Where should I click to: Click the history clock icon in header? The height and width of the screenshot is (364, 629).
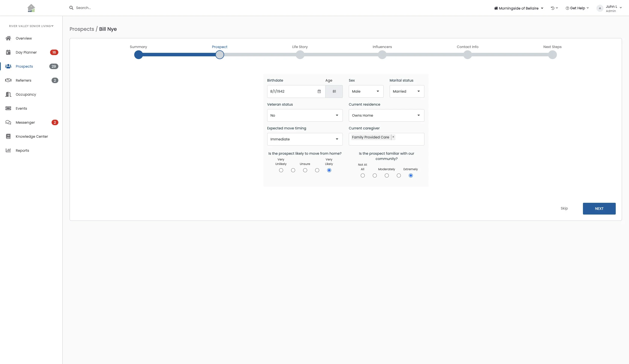pyautogui.click(x=552, y=8)
